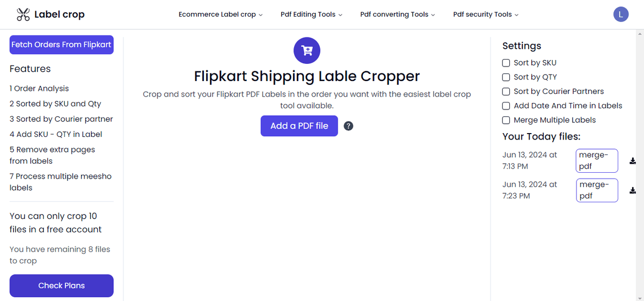Expand Ecommerce Label crop dropdown
The image size is (644, 301).
pos(221,14)
